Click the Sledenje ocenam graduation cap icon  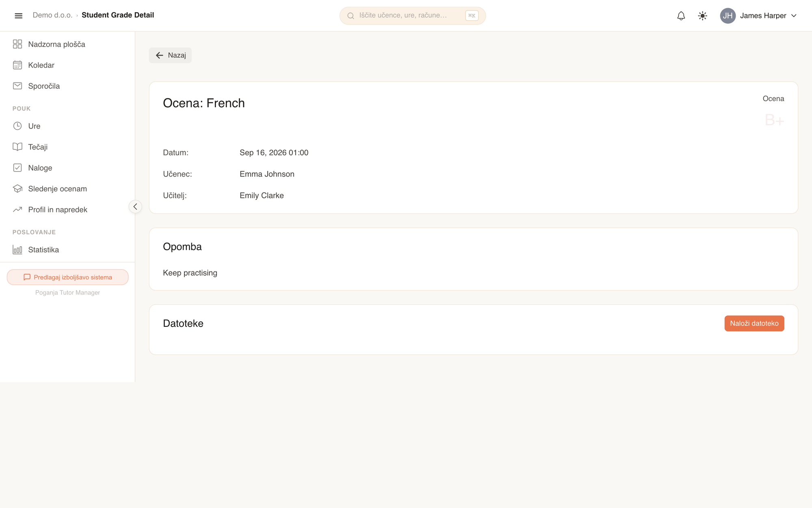coord(17,189)
